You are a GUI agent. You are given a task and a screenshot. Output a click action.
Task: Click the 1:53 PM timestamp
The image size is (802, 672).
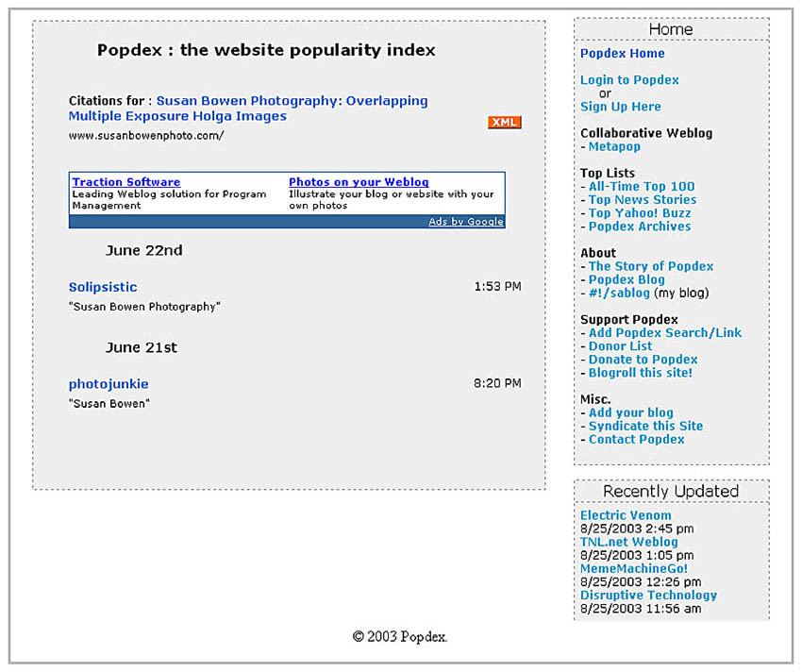click(497, 287)
